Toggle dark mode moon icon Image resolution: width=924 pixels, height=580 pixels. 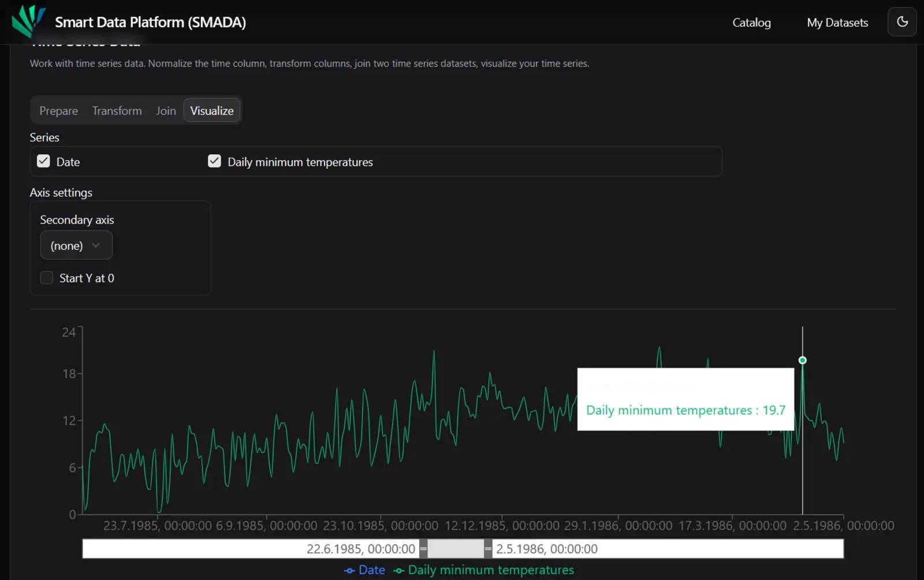tap(901, 22)
